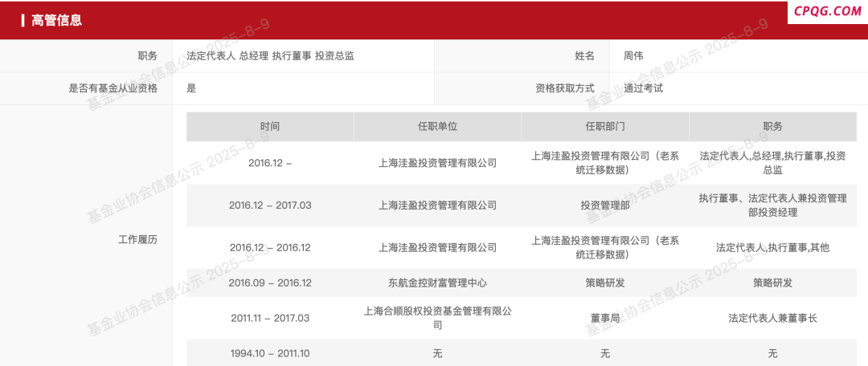The image size is (868, 366).
Task: Select date cell 1994.10 – 2011.10
Action: [270, 354]
